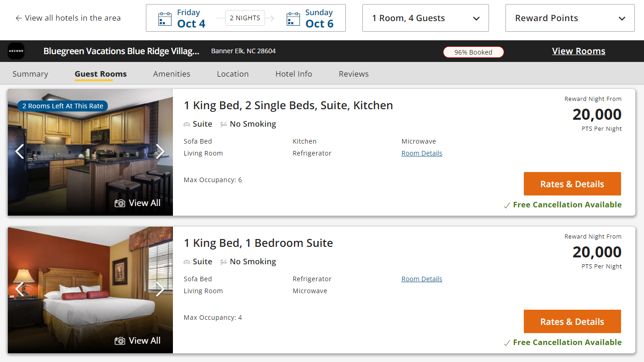The width and height of the screenshot is (644, 362).
Task: Click Rates & Details for the kitchen suite
Action: click(x=572, y=184)
